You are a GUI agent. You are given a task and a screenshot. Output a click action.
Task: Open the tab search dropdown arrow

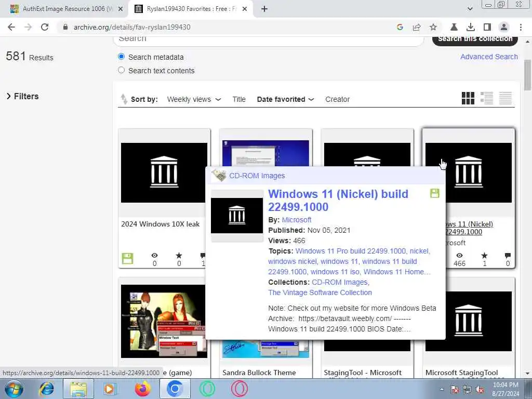pos(470,9)
